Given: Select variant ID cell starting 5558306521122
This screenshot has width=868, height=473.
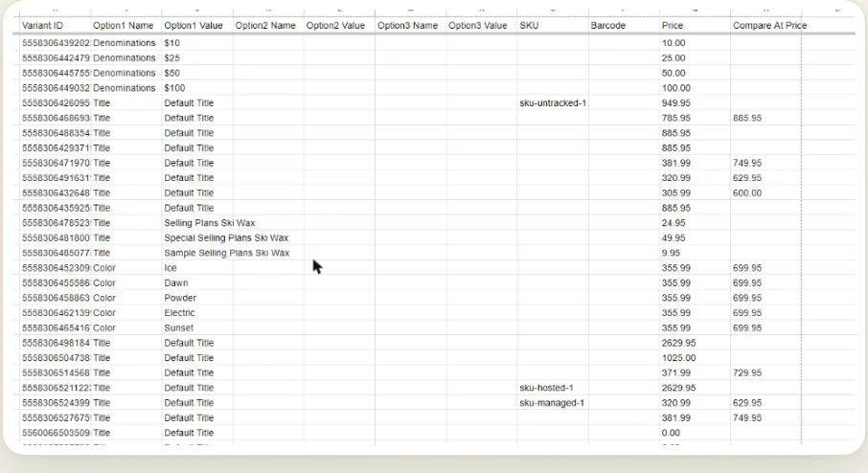Looking at the screenshot, I should pos(55,388).
